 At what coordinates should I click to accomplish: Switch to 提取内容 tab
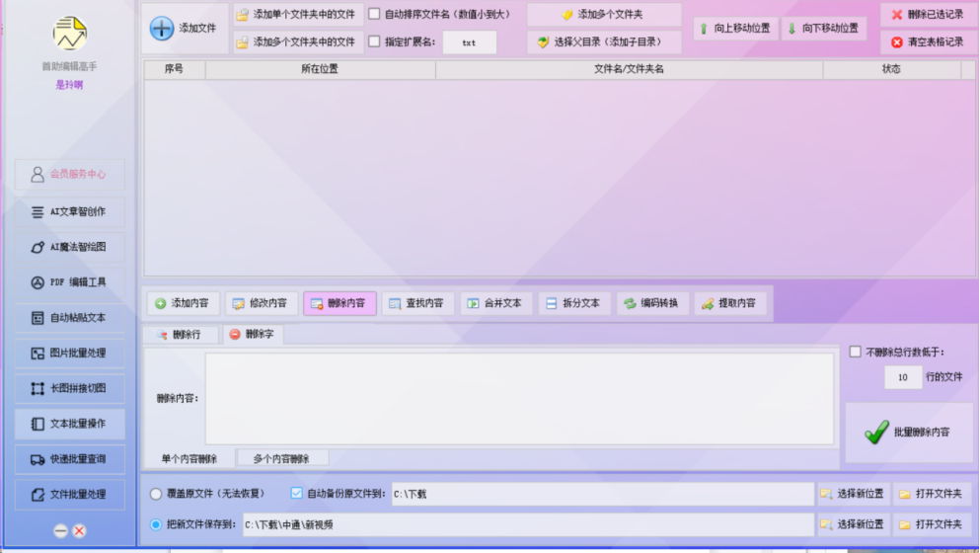730,303
